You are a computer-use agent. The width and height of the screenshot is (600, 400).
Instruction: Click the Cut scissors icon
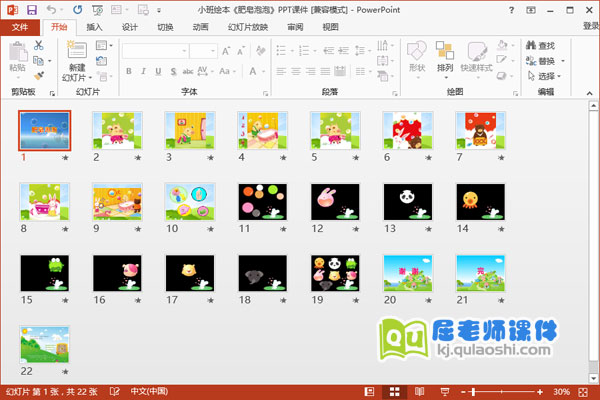click(x=38, y=45)
